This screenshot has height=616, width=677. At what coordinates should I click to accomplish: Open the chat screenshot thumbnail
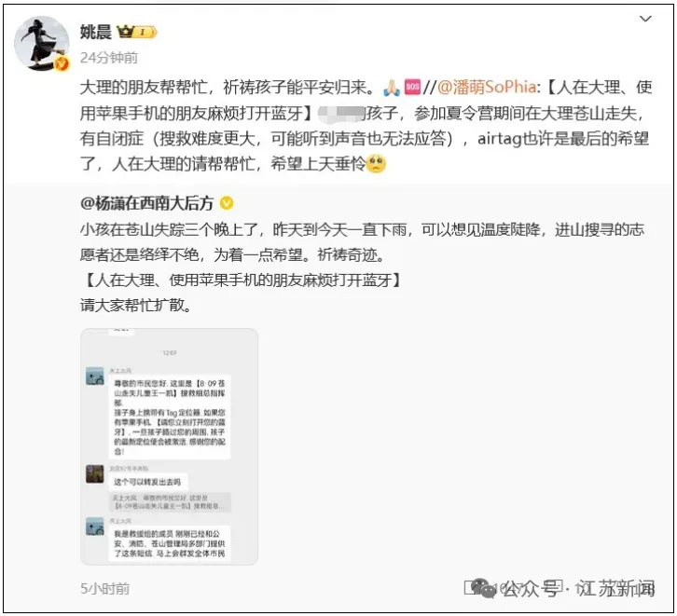(x=170, y=446)
